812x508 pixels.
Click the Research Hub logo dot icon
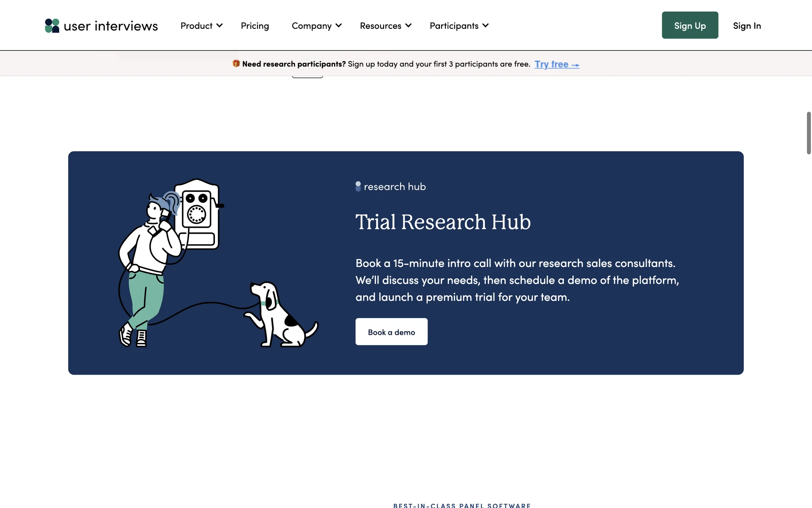click(x=358, y=186)
